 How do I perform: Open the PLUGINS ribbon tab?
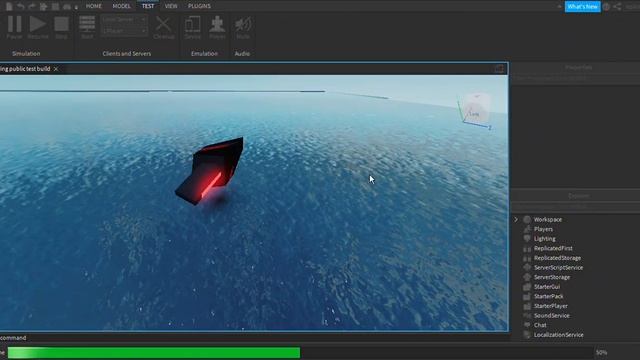tap(199, 6)
